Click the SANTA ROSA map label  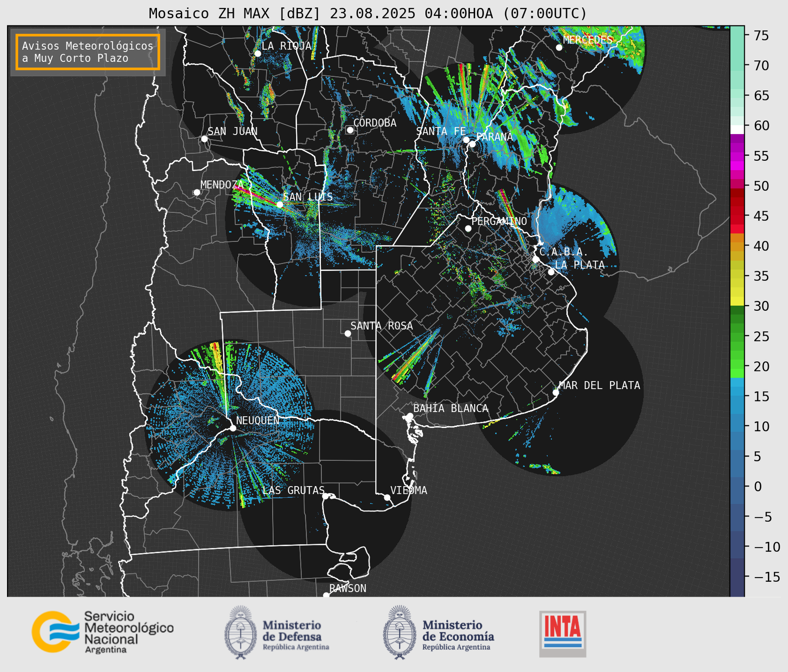click(382, 326)
